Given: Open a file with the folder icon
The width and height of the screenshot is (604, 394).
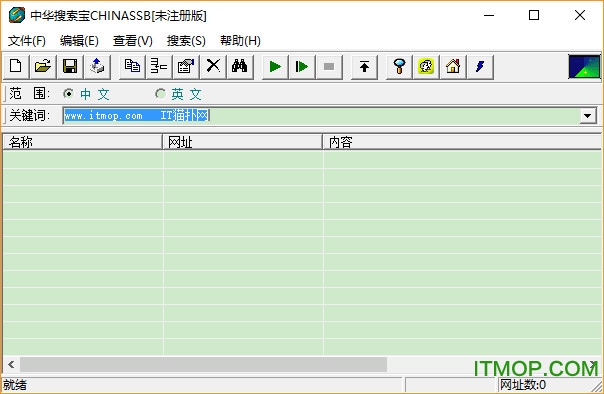Looking at the screenshot, I should [43, 67].
